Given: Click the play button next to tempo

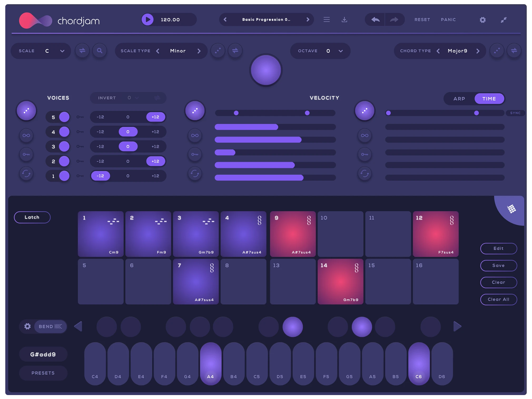Looking at the screenshot, I should click(x=147, y=19).
